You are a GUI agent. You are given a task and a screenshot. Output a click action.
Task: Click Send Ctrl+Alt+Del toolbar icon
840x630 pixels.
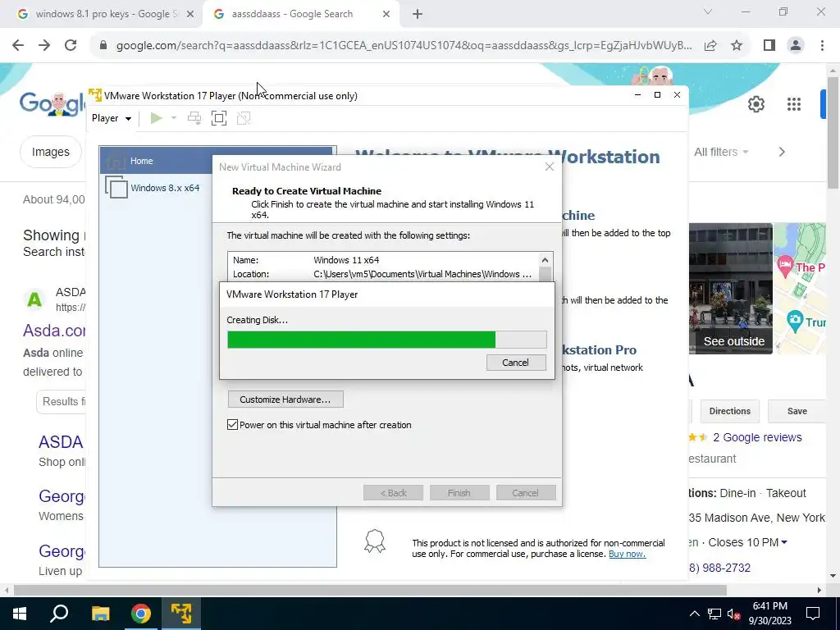pos(194,118)
